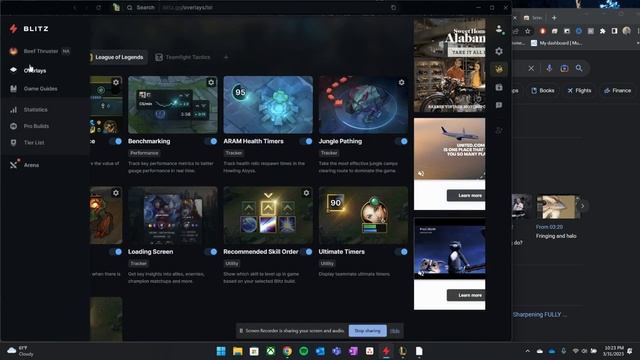640x360 pixels.
Task: Click the Fringing and halo video thumbnail
Action: click(x=556, y=207)
